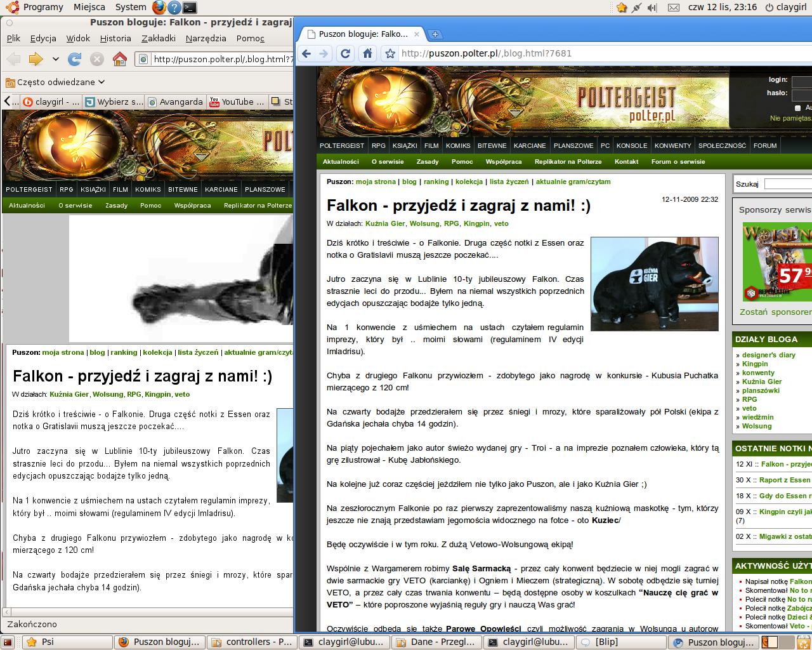Image resolution: width=812 pixels, height=650 pixels.
Task: Click the show desktop icon in bottom panel
Action: tap(8, 642)
